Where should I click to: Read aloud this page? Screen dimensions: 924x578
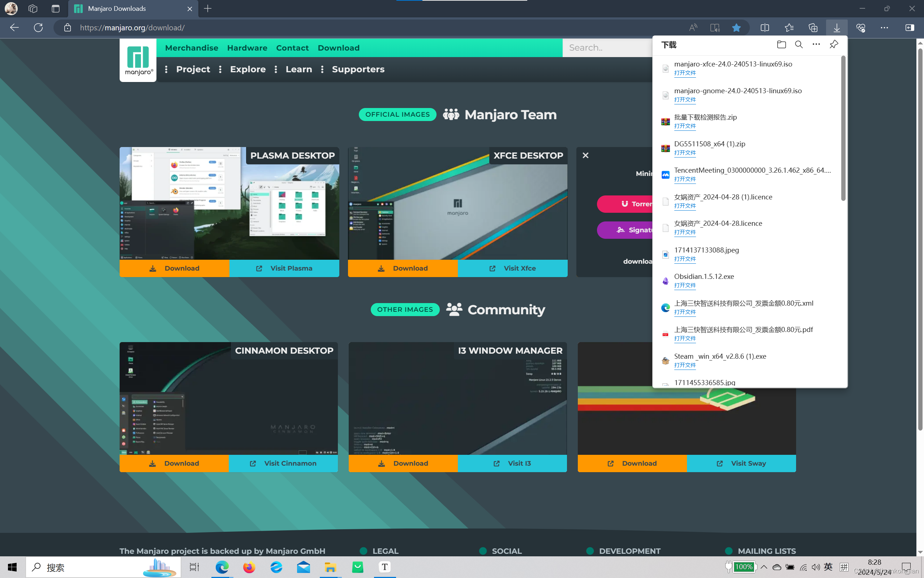(693, 27)
